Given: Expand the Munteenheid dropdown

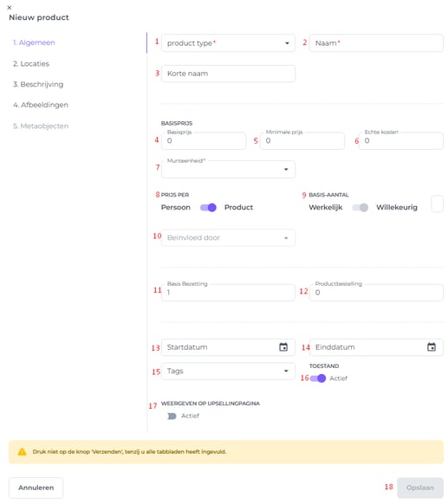Looking at the screenshot, I should pyautogui.click(x=228, y=170).
